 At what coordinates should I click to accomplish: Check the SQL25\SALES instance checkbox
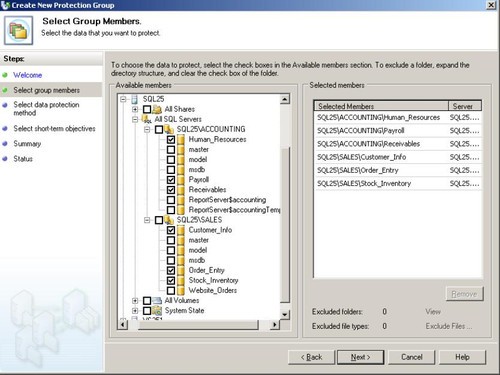[x=159, y=220]
